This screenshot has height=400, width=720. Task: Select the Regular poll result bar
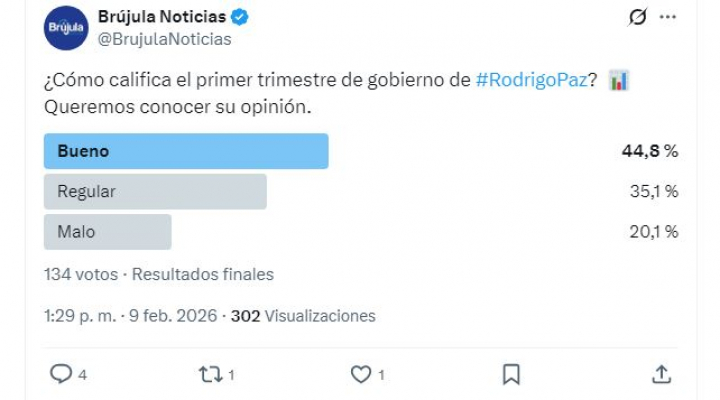tap(155, 191)
